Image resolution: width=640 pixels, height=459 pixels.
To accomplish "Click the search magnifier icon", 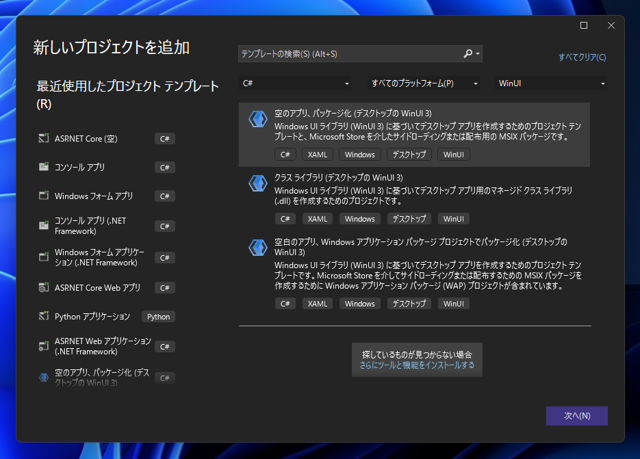I will (x=468, y=53).
